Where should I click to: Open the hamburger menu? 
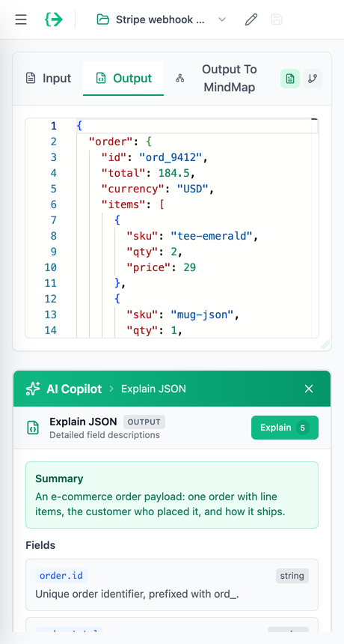21,19
